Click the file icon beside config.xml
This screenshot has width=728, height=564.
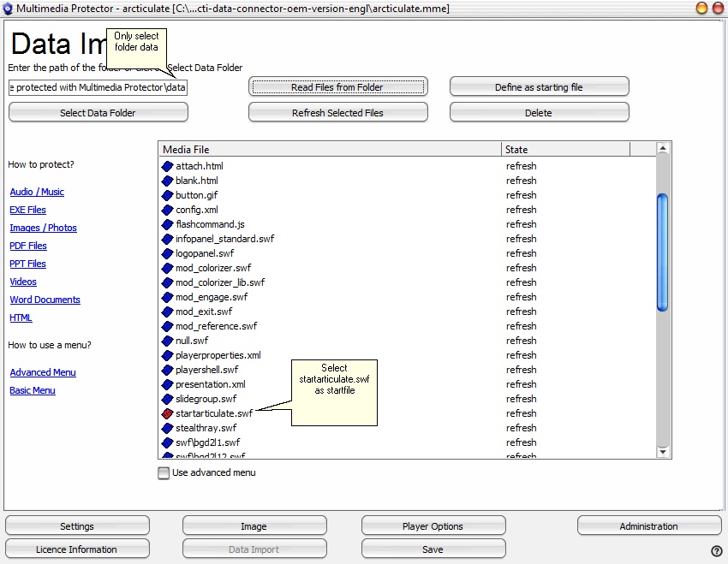click(168, 210)
